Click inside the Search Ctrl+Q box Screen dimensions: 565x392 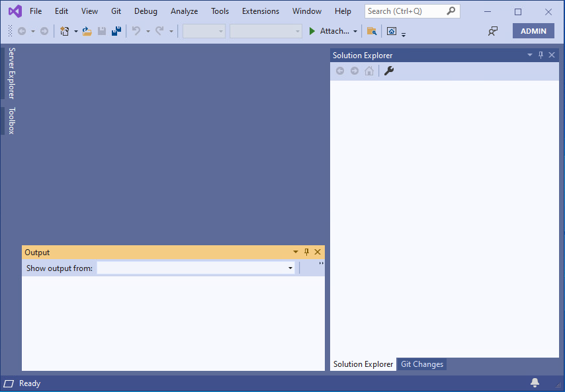(405, 11)
